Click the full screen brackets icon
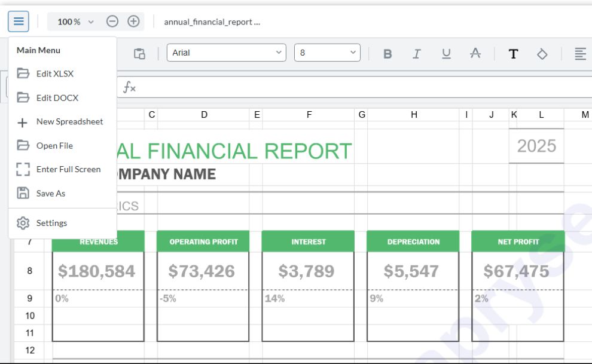Image resolution: width=592 pixels, height=364 pixels. [23, 169]
